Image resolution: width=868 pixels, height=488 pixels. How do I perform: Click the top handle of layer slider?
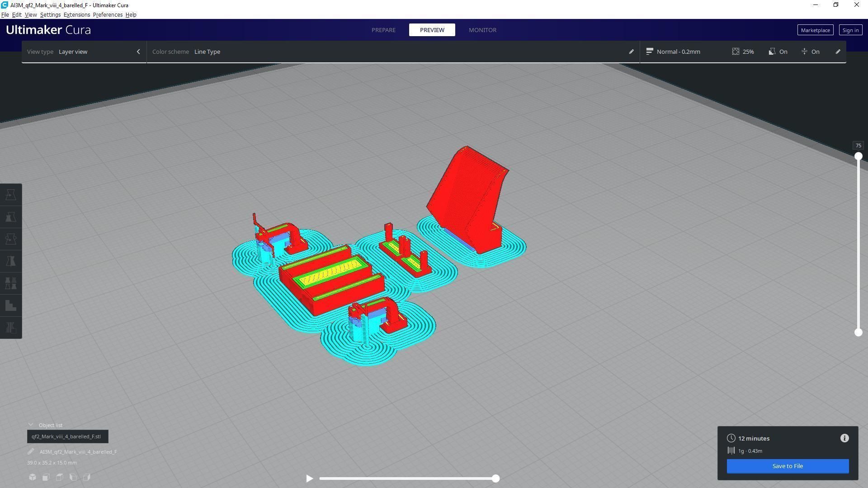(x=858, y=156)
